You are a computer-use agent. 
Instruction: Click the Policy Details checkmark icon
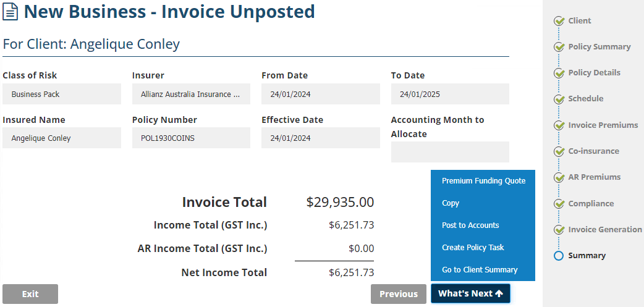559,73
